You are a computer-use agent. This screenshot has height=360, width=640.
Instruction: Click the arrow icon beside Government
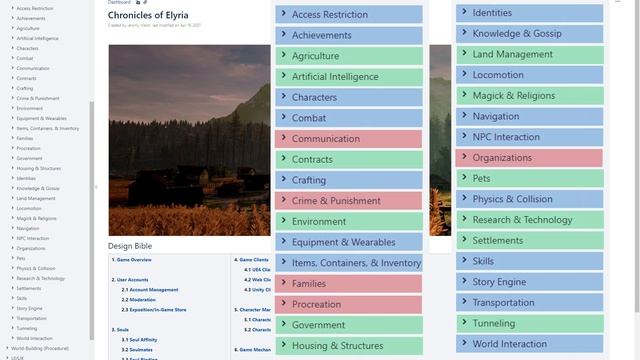click(284, 324)
